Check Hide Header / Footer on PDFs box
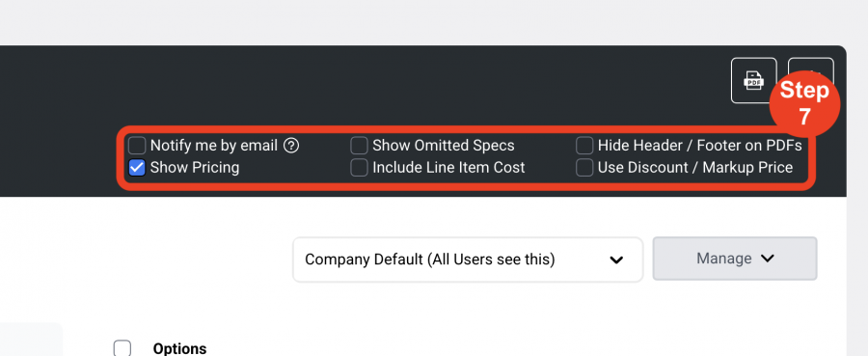This screenshot has width=868, height=356. [584, 146]
